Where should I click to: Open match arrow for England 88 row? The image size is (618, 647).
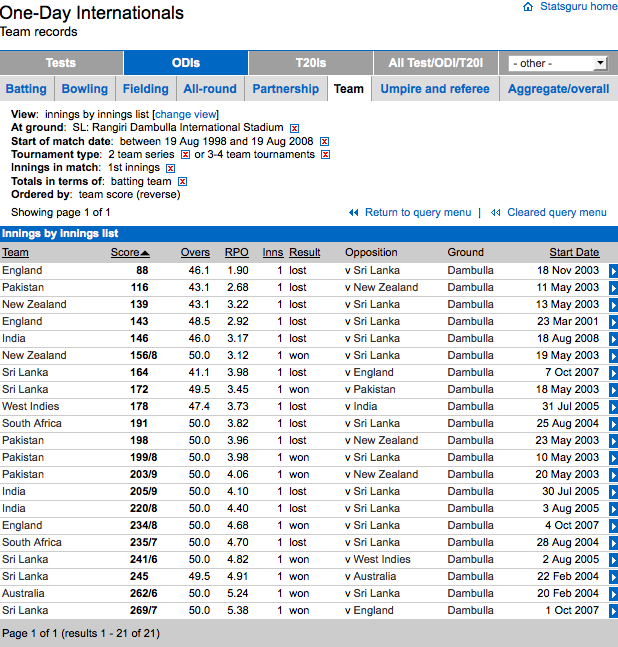click(x=613, y=271)
